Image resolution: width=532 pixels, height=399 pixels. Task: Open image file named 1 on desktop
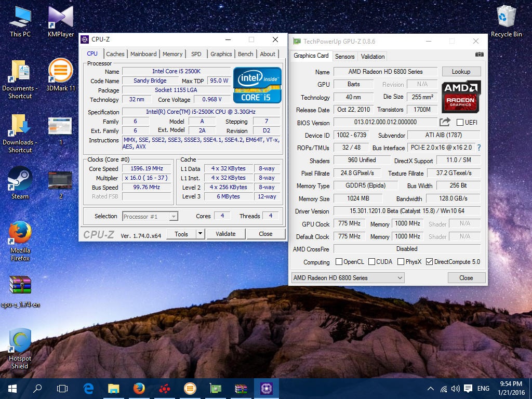pos(60,130)
